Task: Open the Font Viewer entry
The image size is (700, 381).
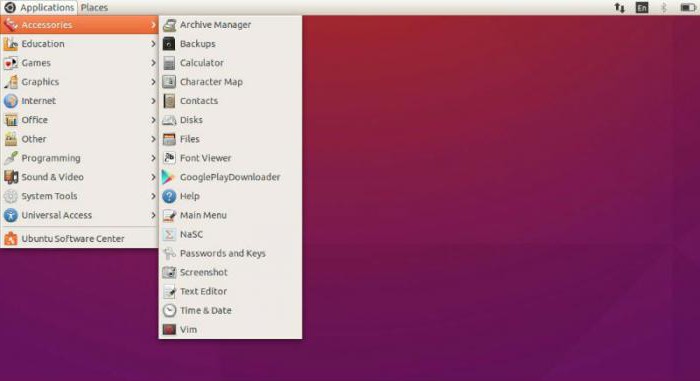Action: 230,158
